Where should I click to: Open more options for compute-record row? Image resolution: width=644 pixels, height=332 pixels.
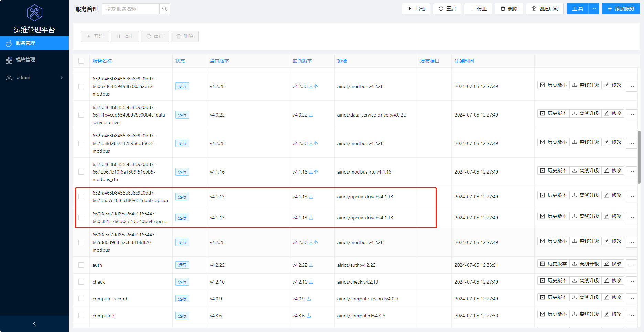click(x=632, y=299)
